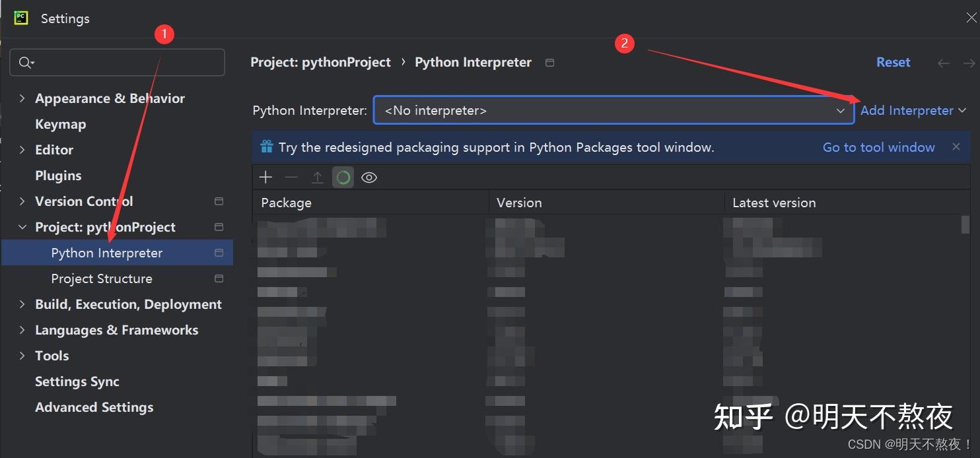The width and height of the screenshot is (980, 458).
Task: Install a new package with the plus icon
Action: click(x=265, y=177)
